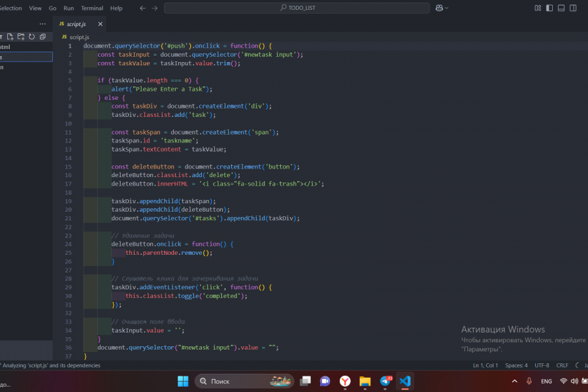
Task: Open Telegram from the taskbar
Action: [385, 381]
